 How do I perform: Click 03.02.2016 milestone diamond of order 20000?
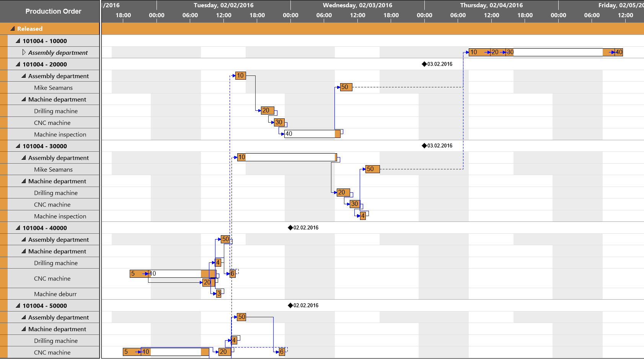point(424,64)
